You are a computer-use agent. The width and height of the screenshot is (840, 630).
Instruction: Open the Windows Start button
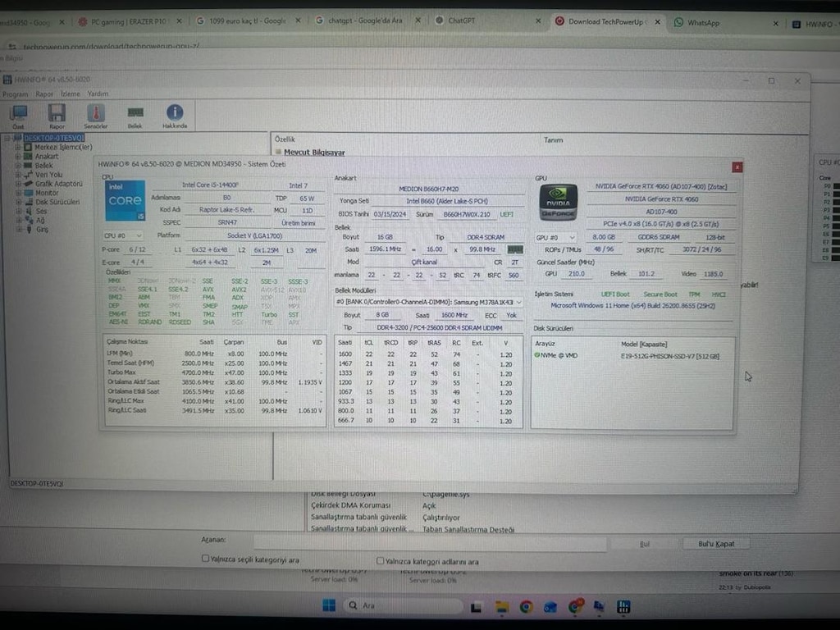pos(328,605)
